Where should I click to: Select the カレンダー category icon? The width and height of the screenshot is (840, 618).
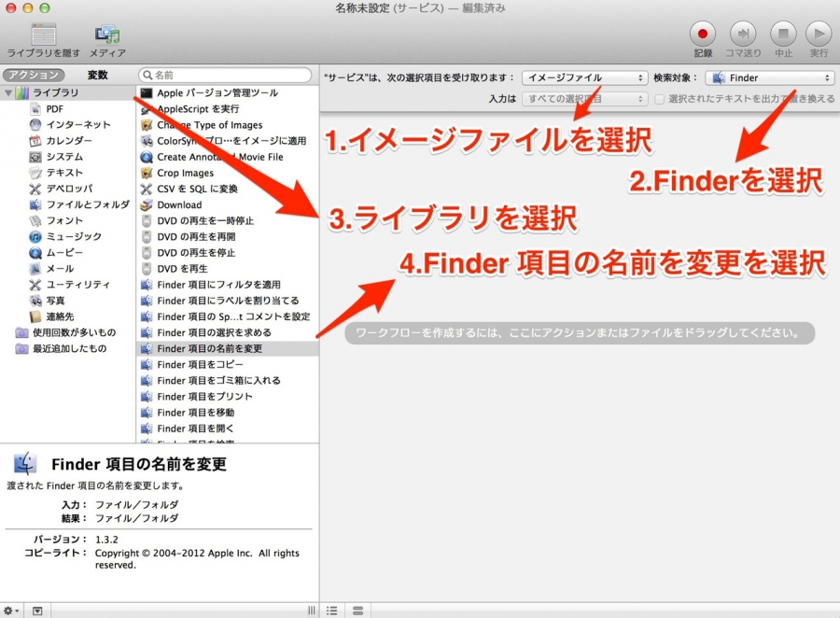(x=35, y=141)
